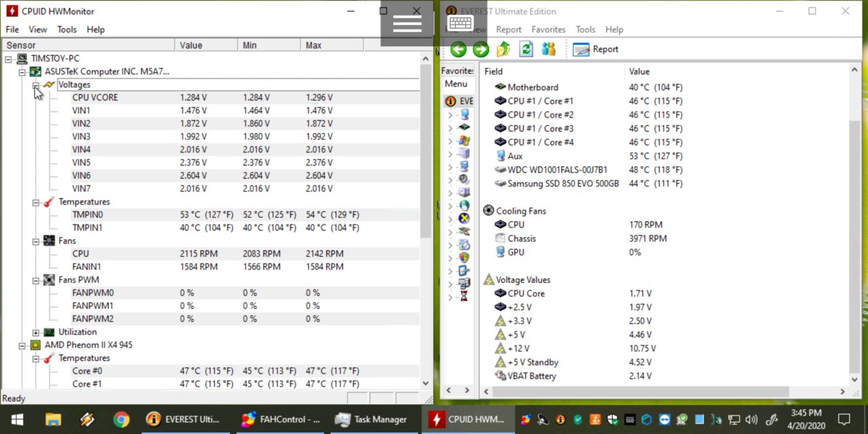Open HWMonitor Help menu
Image resolution: width=868 pixels, height=434 pixels.
[x=96, y=29]
